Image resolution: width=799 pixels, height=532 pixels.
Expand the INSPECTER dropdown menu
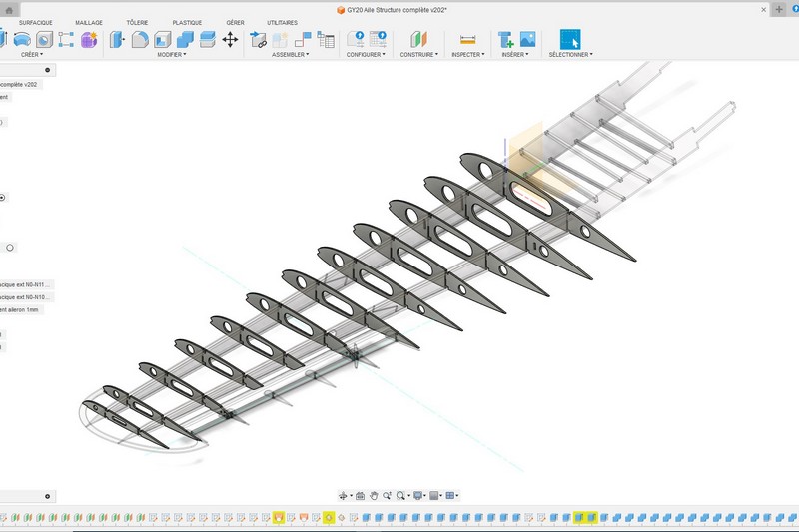[467, 55]
